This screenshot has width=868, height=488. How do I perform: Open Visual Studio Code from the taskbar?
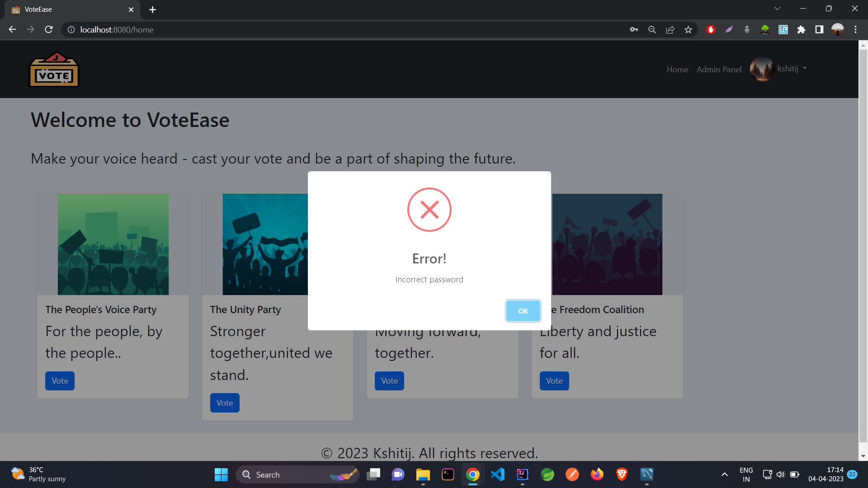point(498,474)
